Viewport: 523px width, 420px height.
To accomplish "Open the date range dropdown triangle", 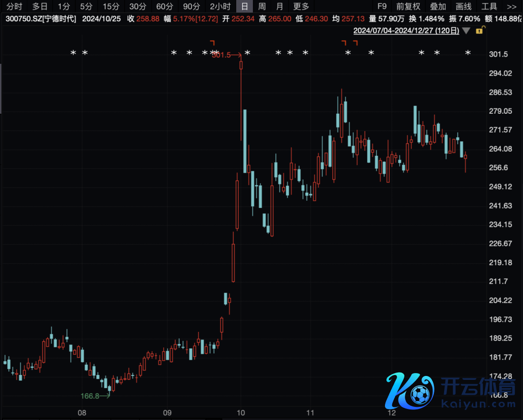I will click(x=466, y=31).
